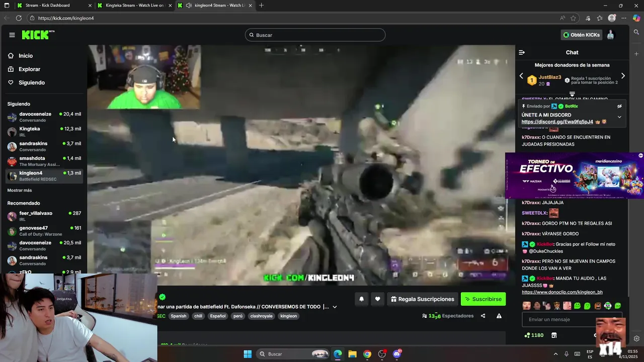Click the green Suscribirse button
Image resolution: width=644 pixels, height=362 pixels.
pos(483,299)
